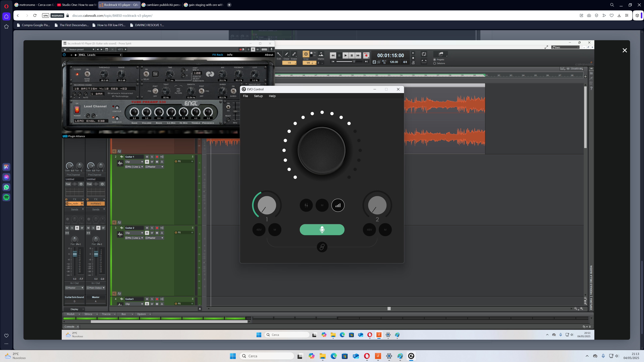The image size is (644, 362).
Task: Mute the Guitar 1 track
Action: pyautogui.click(x=147, y=157)
